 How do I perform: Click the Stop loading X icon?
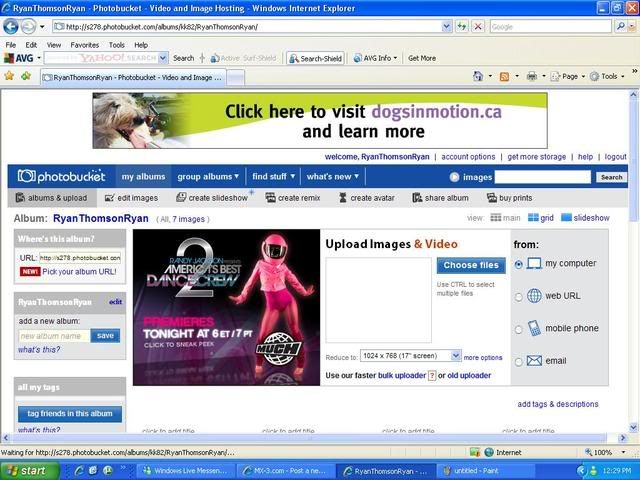478,27
